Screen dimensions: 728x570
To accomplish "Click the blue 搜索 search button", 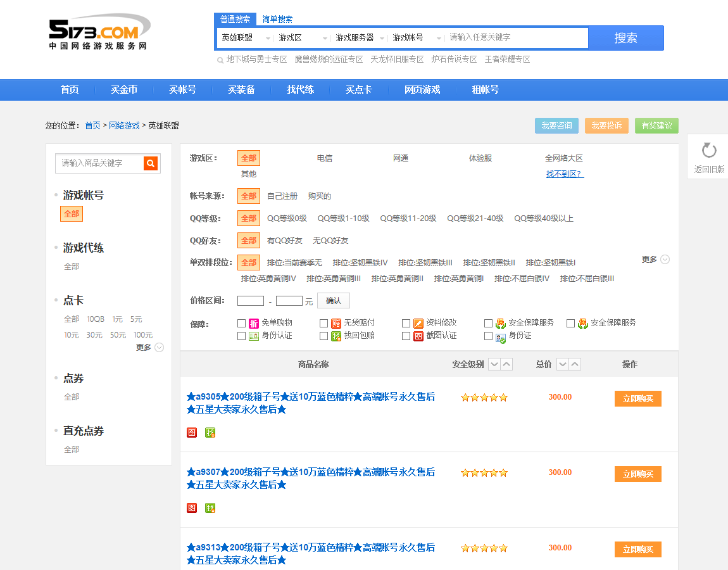I will pyautogui.click(x=626, y=38).
